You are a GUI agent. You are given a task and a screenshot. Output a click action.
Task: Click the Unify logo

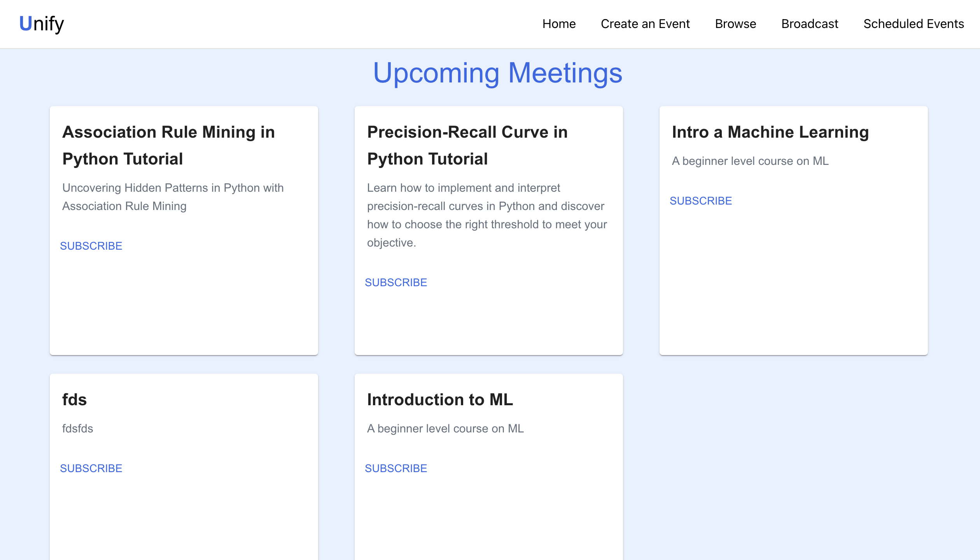click(41, 24)
